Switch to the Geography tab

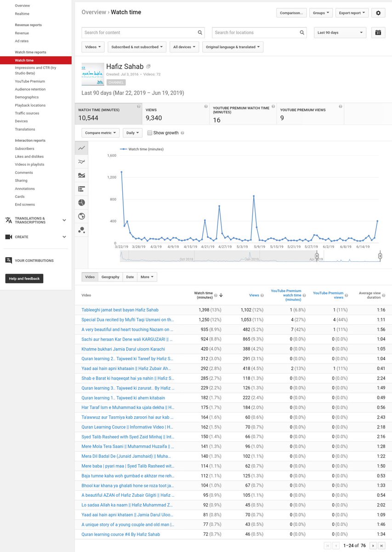110,277
